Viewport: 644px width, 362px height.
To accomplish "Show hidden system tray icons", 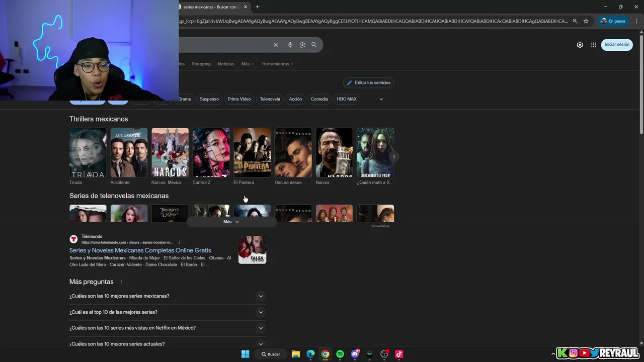I will click(x=553, y=354).
